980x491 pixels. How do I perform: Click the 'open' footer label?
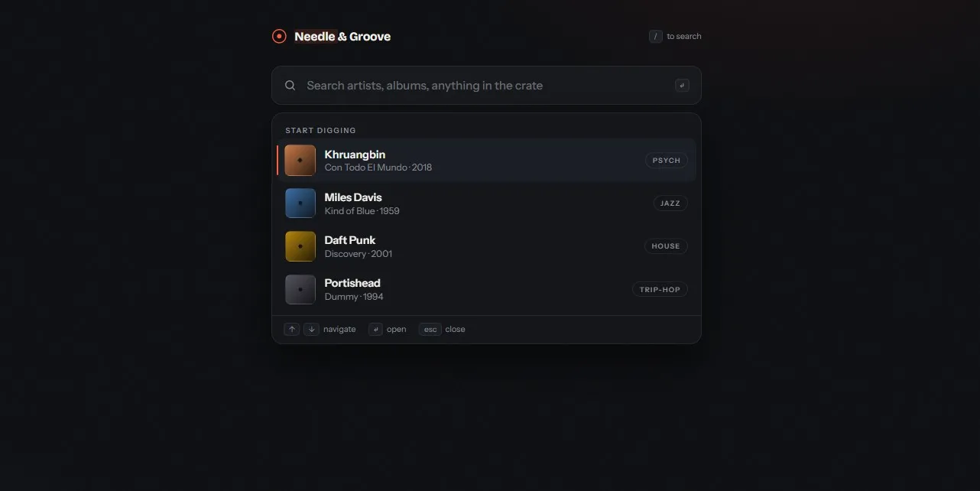pyautogui.click(x=397, y=329)
